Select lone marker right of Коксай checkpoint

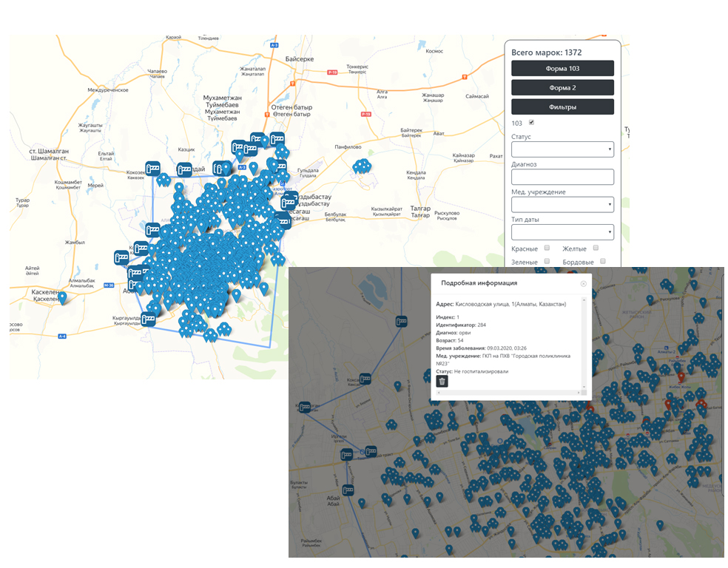click(x=397, y=386)
